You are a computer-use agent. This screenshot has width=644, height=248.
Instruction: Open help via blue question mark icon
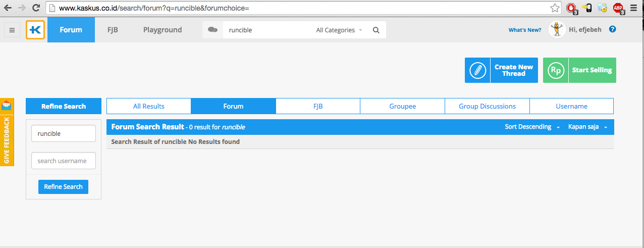click(613, 29)
